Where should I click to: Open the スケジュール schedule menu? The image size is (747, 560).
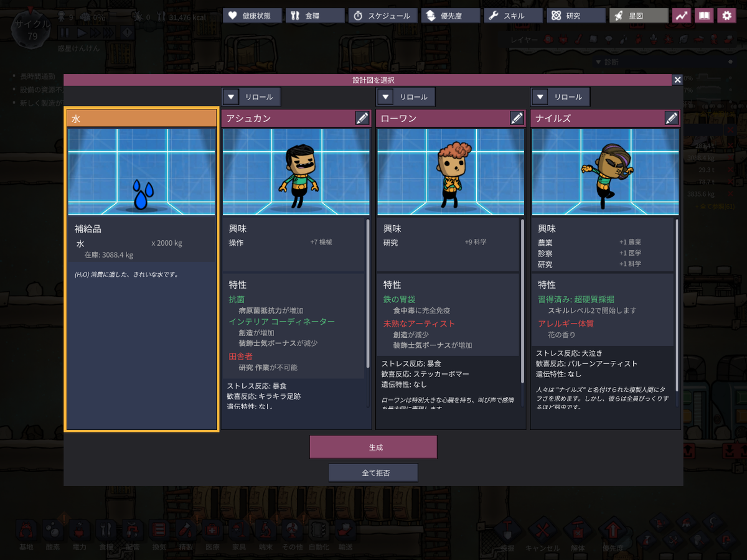[x=382, y=16]
